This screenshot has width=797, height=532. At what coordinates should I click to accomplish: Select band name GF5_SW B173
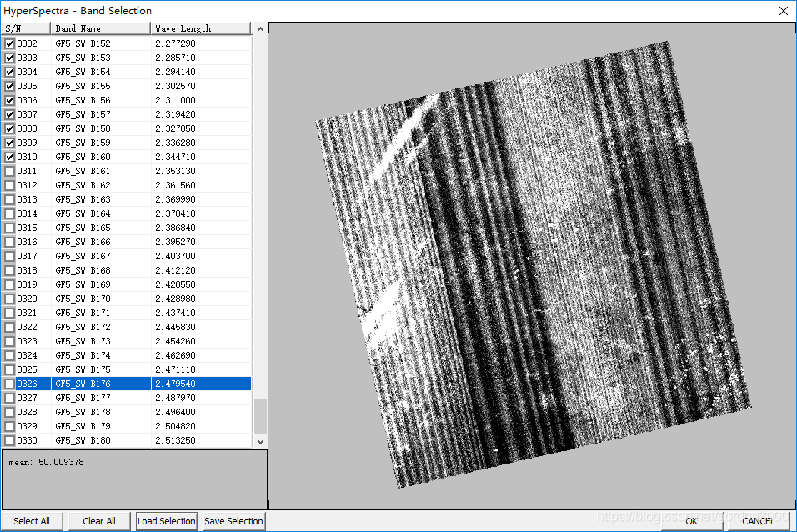(x=83, y=341)
